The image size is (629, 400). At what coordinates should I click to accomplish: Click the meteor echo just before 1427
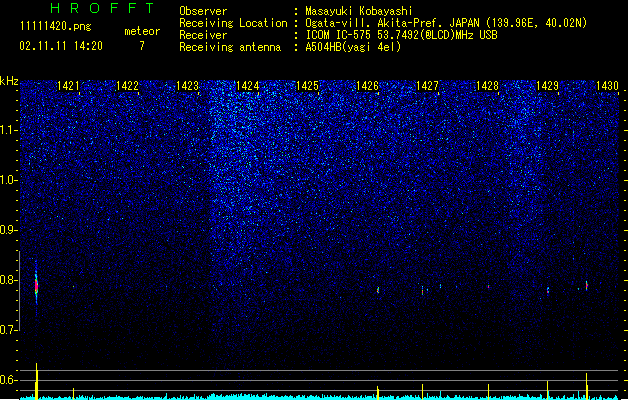pyautogui.click(x=422, y=290)
